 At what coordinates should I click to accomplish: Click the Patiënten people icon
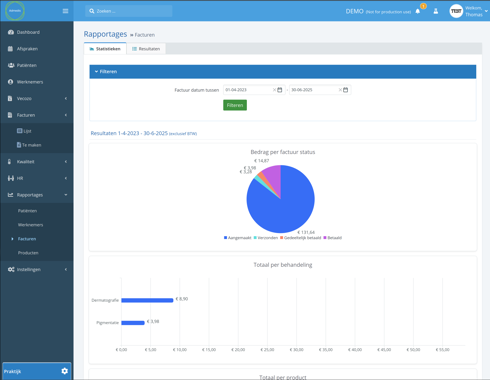(11, 65)
